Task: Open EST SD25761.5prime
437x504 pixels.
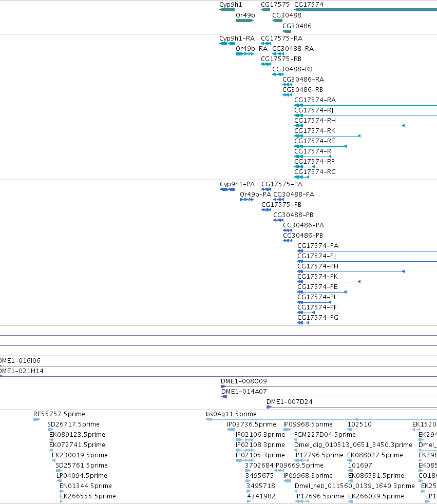Action: pos(82,466)
